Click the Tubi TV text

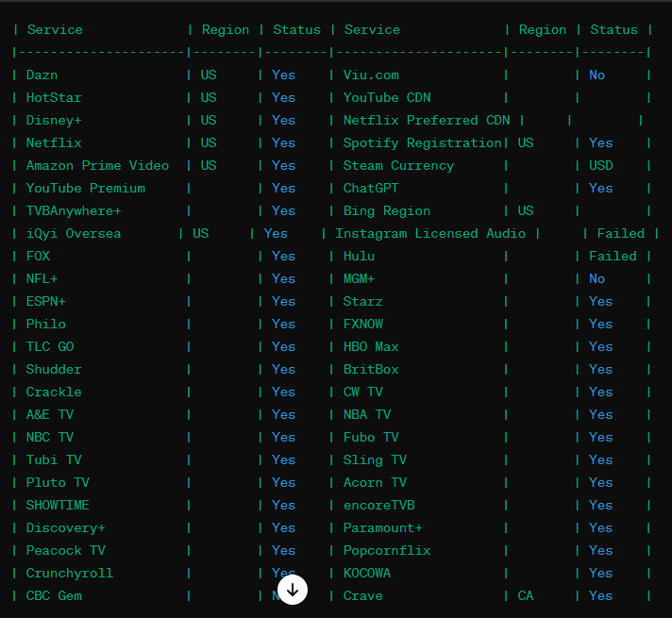pyautogui.click(x=54, y=459)
